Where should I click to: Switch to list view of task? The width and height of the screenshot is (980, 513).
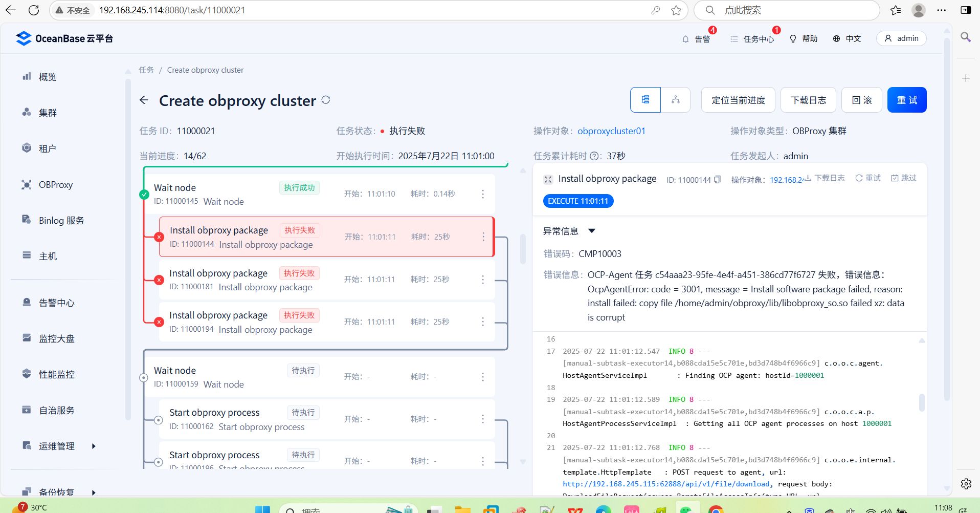[x=645, y=100]
